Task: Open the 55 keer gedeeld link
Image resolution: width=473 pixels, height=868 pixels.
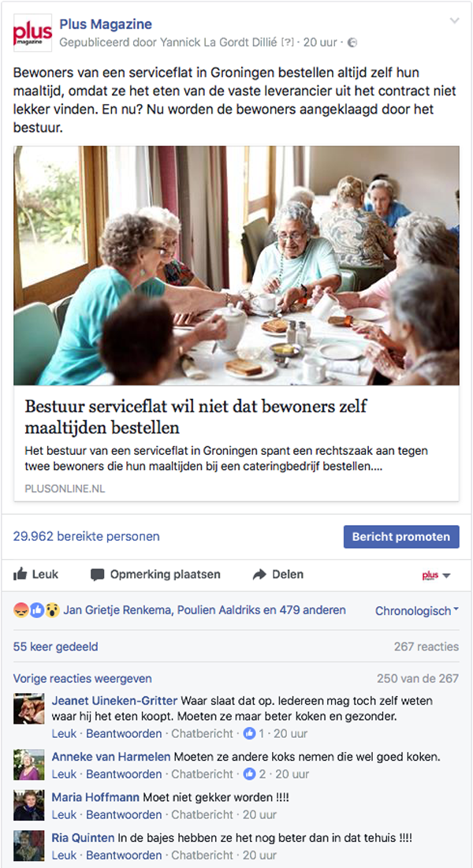Action: click(56, 646)
